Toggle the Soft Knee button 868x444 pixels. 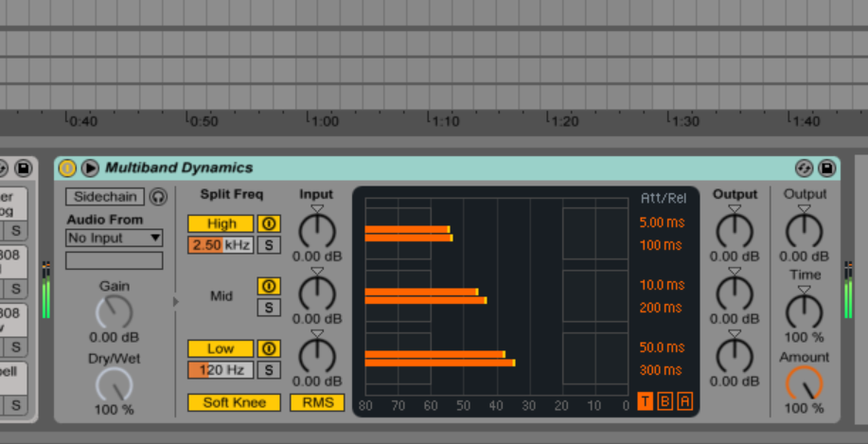tap(234, 402)
